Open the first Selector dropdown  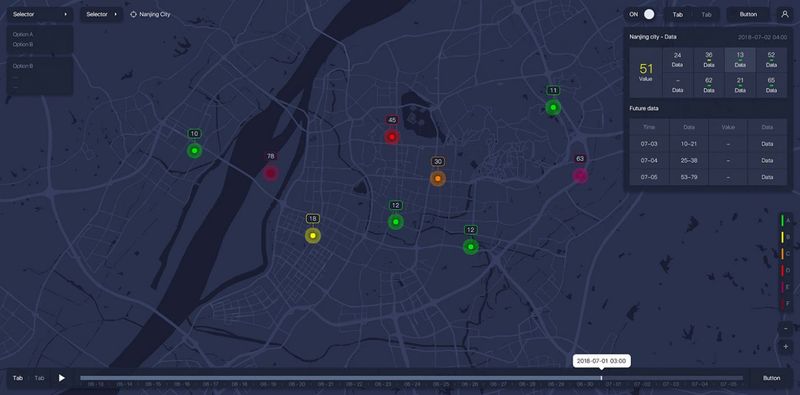coord(40,14)
